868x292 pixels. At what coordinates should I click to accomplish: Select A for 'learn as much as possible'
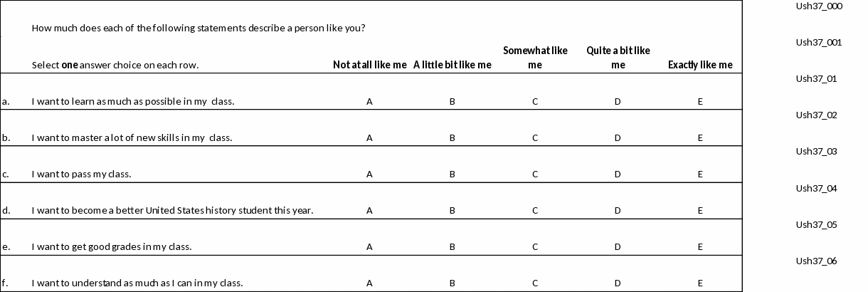pos(369,101)
